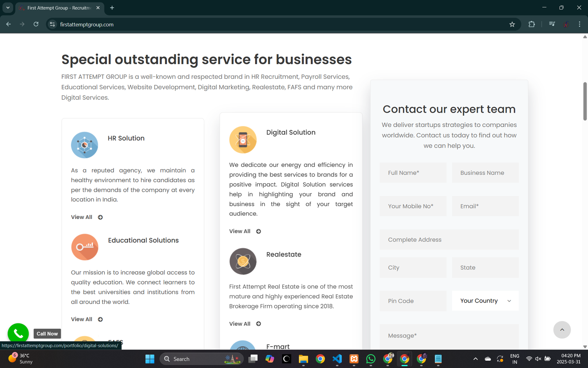Click View All under Realestate
The image size is (588, 368).
click(x=240, y=324)
